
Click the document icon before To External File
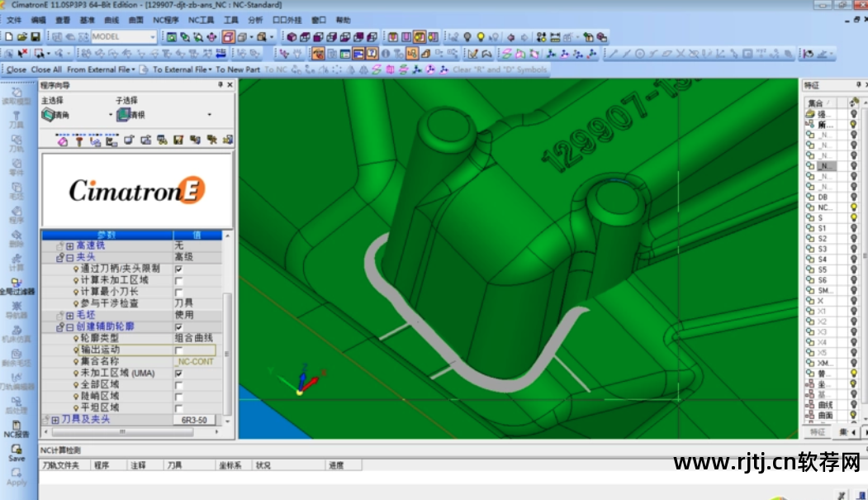tap(144, 69)
